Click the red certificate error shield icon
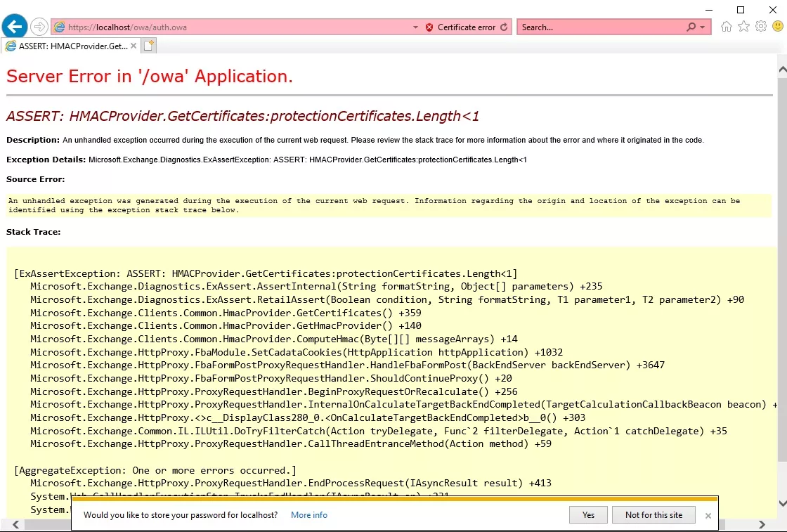This screenshot has height=532, width=787. (429, 27)
